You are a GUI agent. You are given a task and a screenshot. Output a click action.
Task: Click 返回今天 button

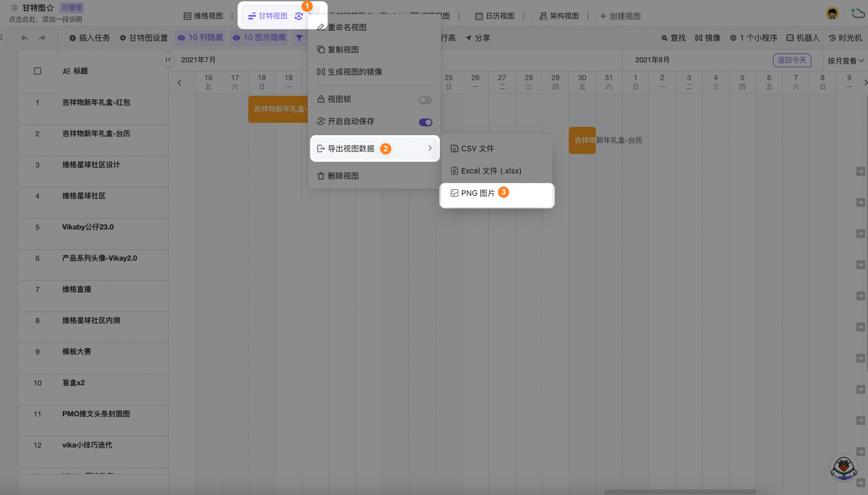pos(791,60)
